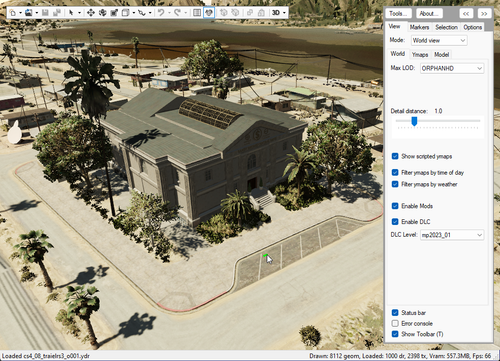The height and width of the screenshot is (361, 500).
Task: Expand the Open file dropdown arrow
Action: click(x=37, y=13)
